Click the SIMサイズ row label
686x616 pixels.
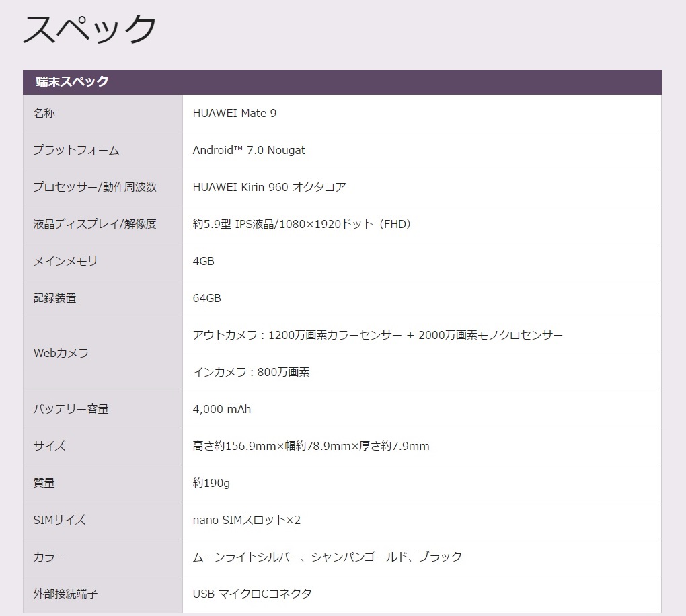pos(59,520)
